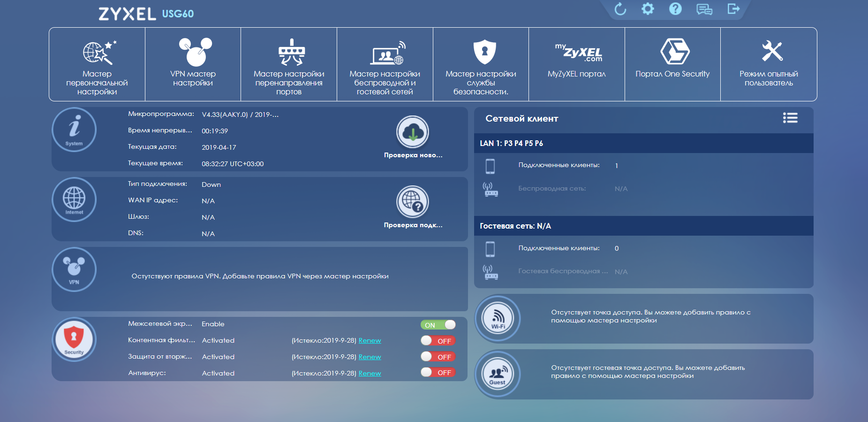
Task: Click the Internet globe circle icon
Action: point(74,199)
